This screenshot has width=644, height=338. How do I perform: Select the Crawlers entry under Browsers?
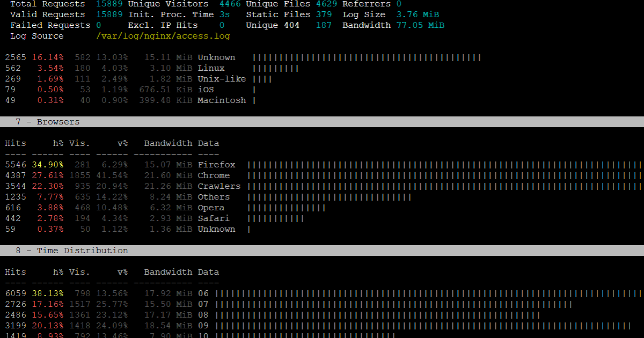(218, 186)
